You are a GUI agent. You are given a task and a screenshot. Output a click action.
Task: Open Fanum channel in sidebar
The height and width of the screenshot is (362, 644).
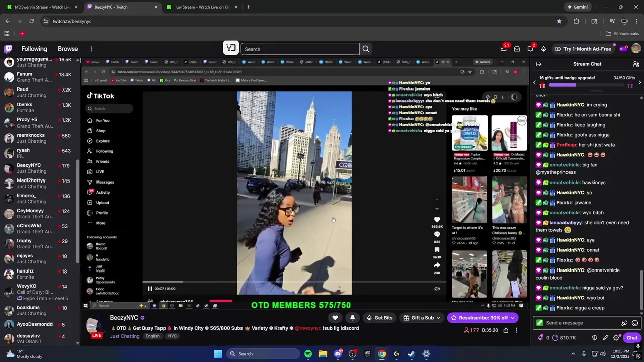point(40,77)
